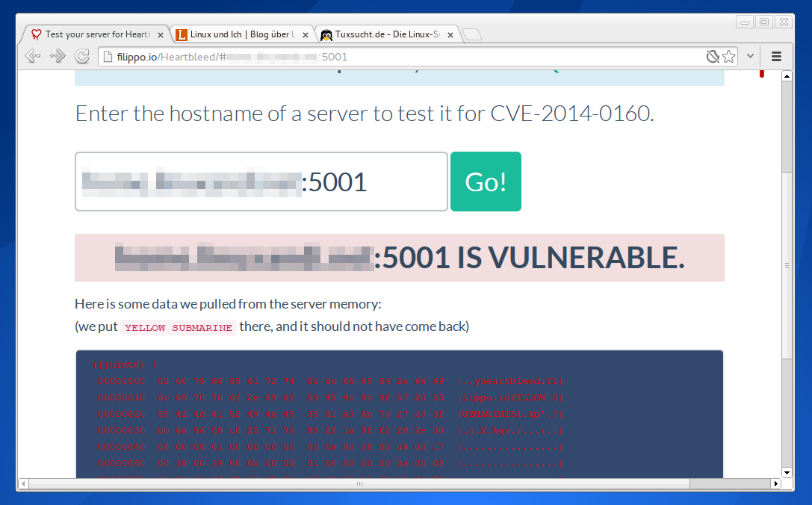This screenshot has height=505, width=812.
Task: Open a new tab
Action: [x=472, y=34]
